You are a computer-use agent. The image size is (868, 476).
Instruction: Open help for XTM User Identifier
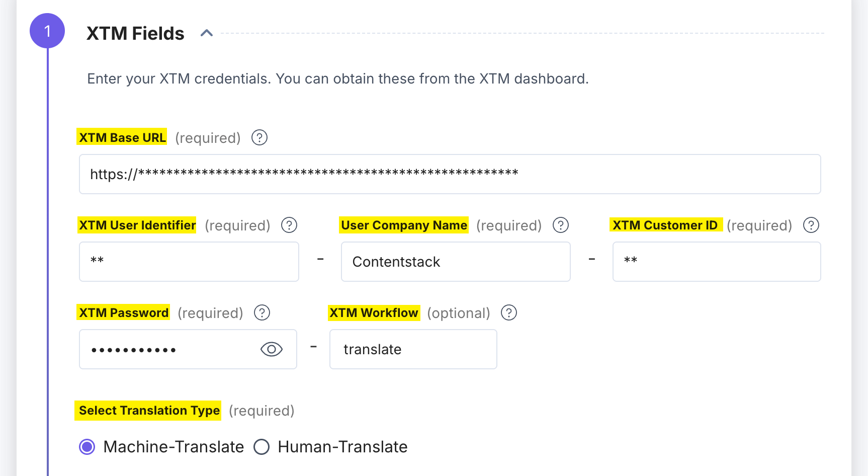pyautogui.click(x=289, y=225)
